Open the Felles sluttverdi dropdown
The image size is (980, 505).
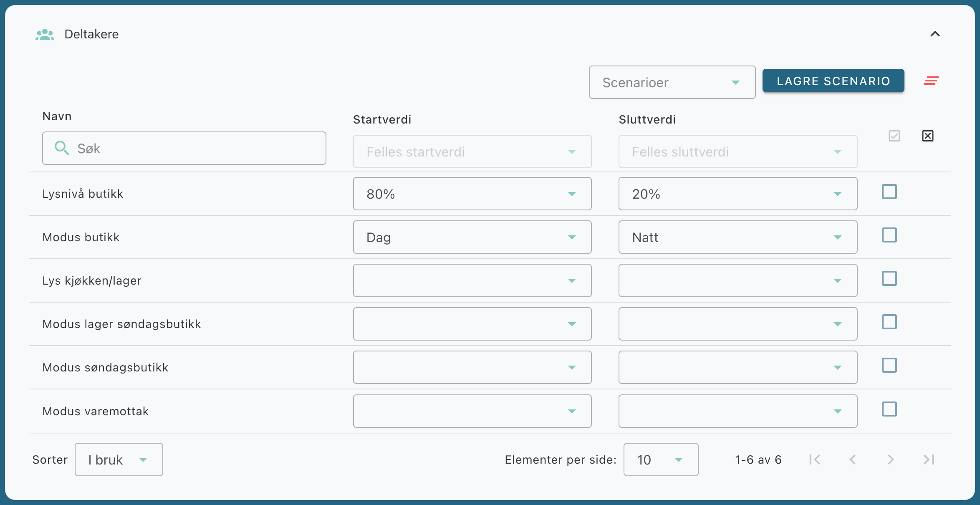(x=738, y=151)
